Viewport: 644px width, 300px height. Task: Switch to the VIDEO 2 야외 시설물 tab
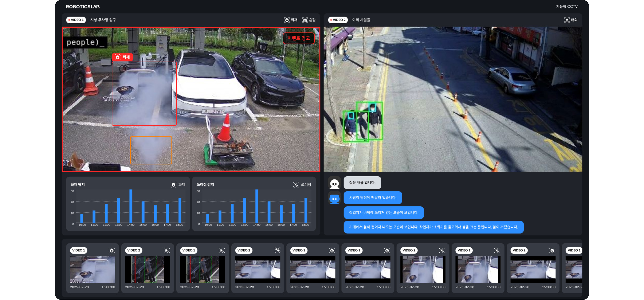pos(338,20)
